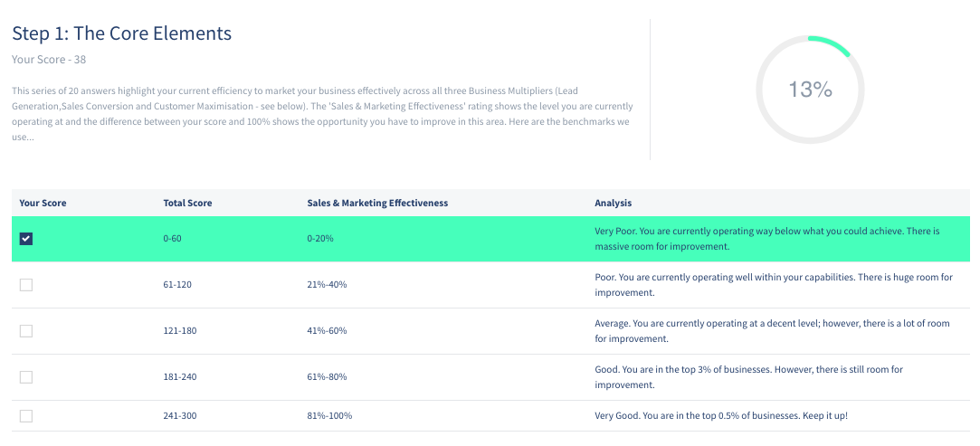Click the 13% circular progress indicator
The image size is (980, 446).
click(x=810, y=90)
